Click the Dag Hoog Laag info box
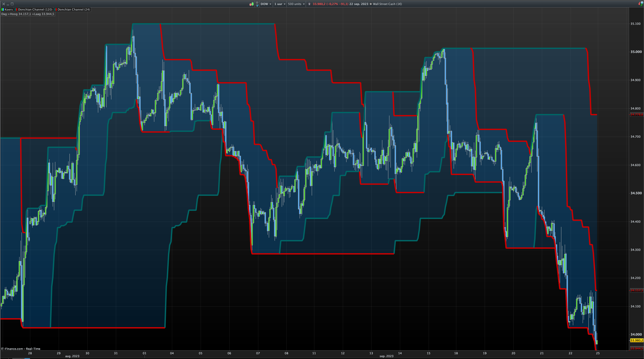This screenshot has height=359, width=644. click(28, 14)
